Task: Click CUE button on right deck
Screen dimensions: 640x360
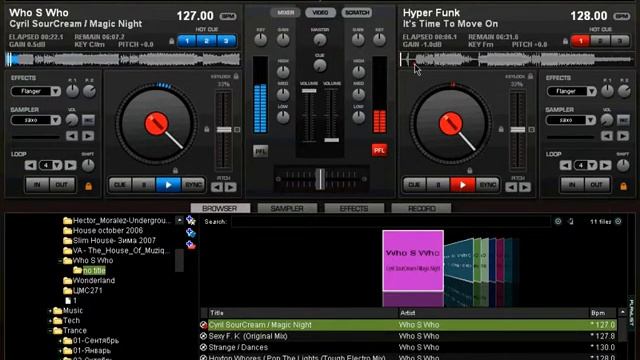Action: pyautogui.click(x=414, y=185)
